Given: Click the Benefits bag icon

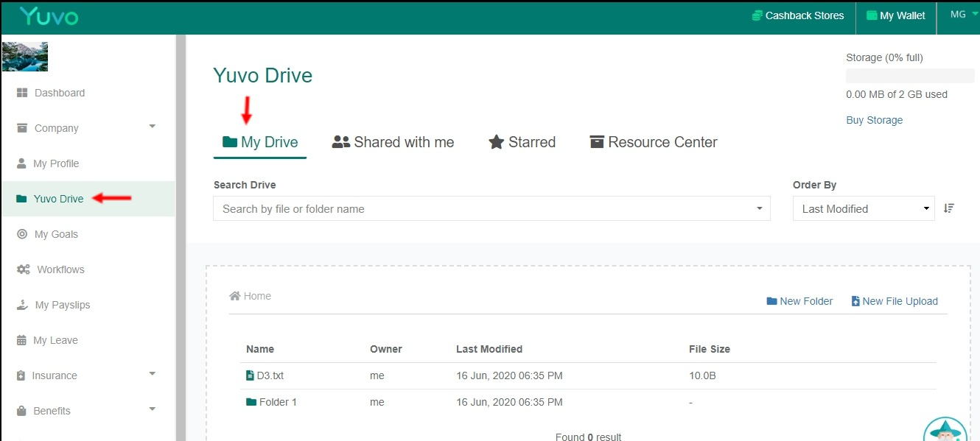Looking at the screenshot, I should pyautogui.click(x=21, y=411).
